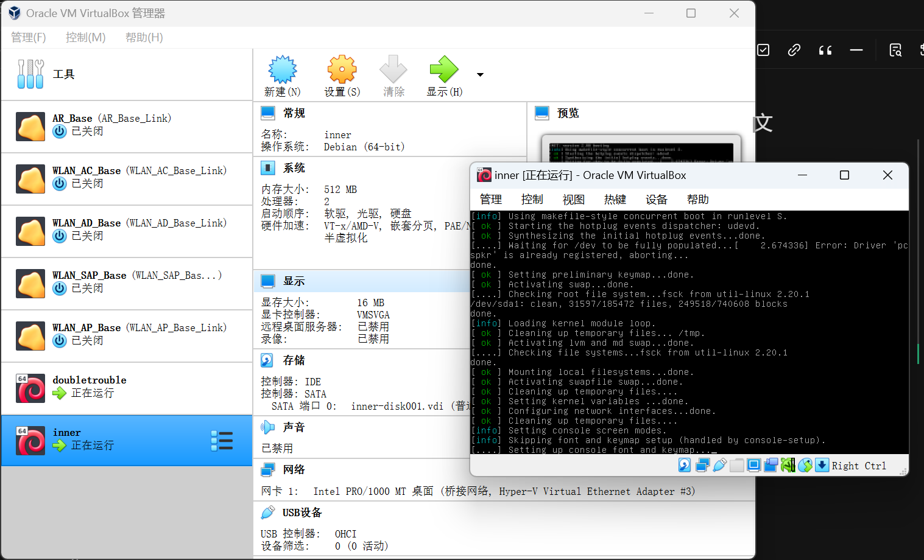This screenshot has height=560, width=924.
Task: Click the 新建(N) new VM toolbar icon
Action: [283, 69]
